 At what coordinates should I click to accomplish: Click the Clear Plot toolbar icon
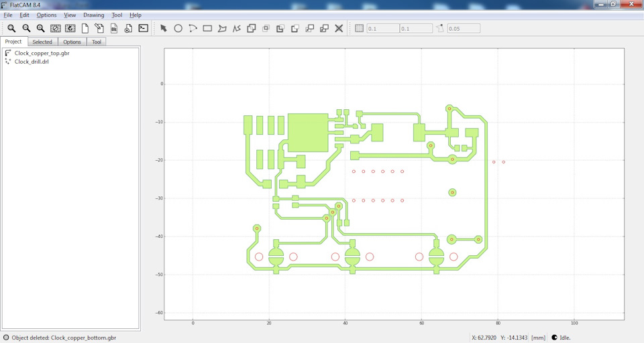click(x=56, y=28)
